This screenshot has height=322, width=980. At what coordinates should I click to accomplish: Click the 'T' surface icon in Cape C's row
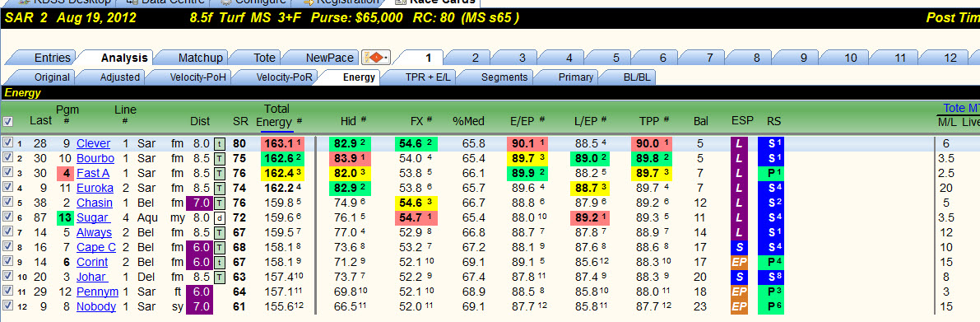[x=219, y=247]
